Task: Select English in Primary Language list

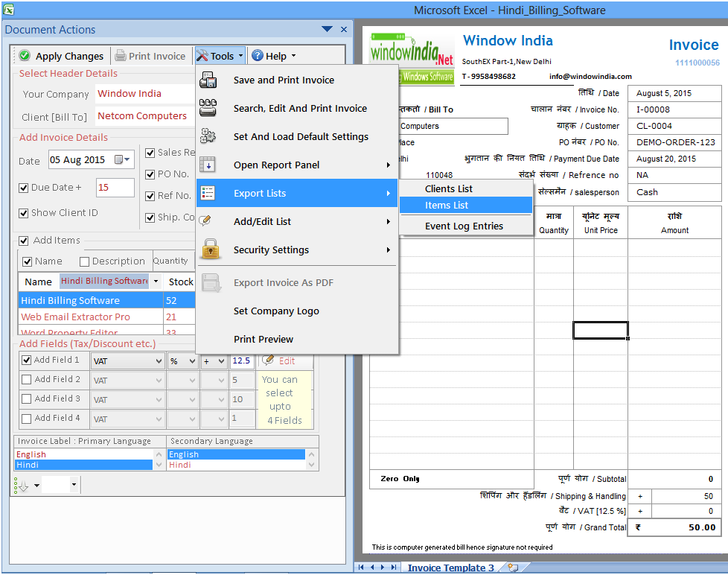Action: point(83,454)
